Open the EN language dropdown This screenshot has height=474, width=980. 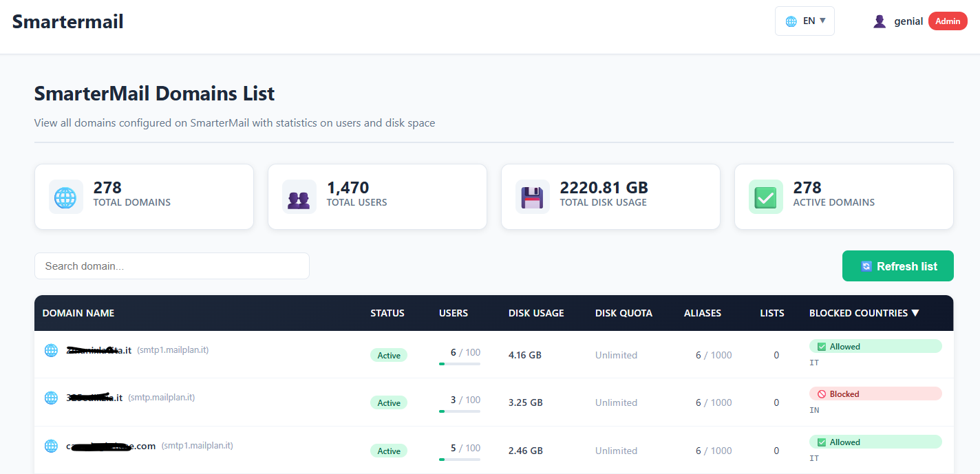click(805, 21)
